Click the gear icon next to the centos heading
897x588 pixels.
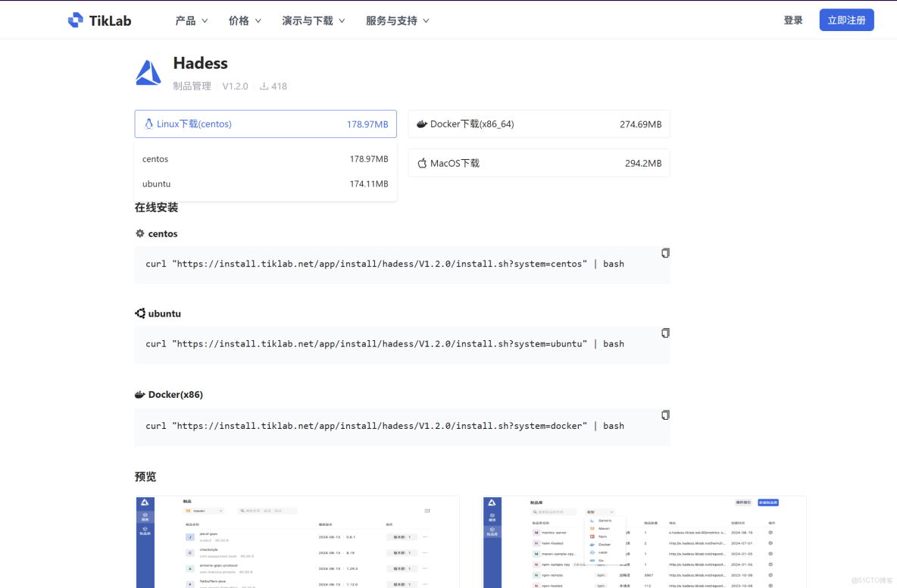(139, 233)
